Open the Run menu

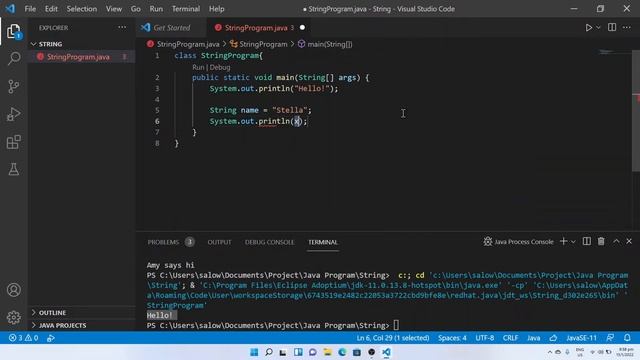[156, 9]
